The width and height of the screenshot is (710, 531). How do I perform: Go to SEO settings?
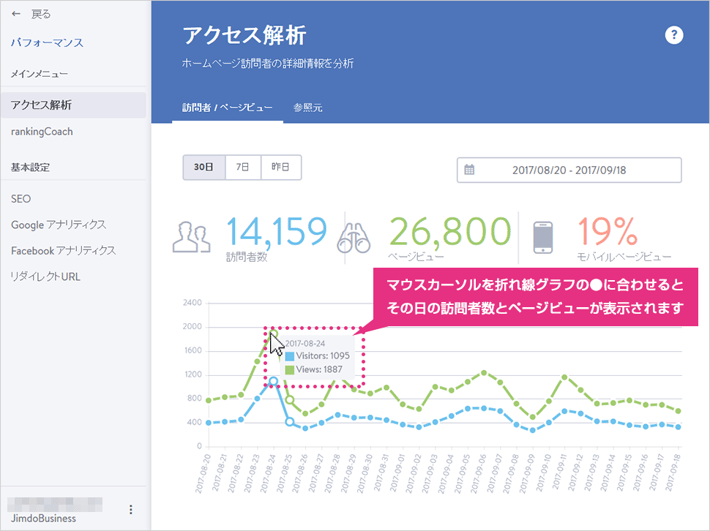21,199
